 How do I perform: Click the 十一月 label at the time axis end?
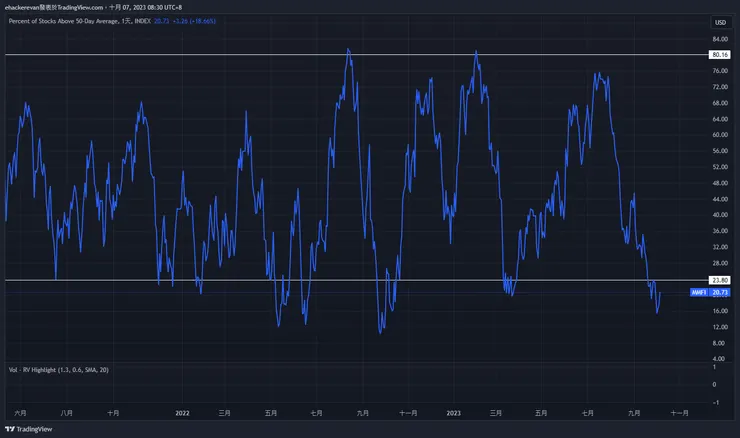coord(680,413)
